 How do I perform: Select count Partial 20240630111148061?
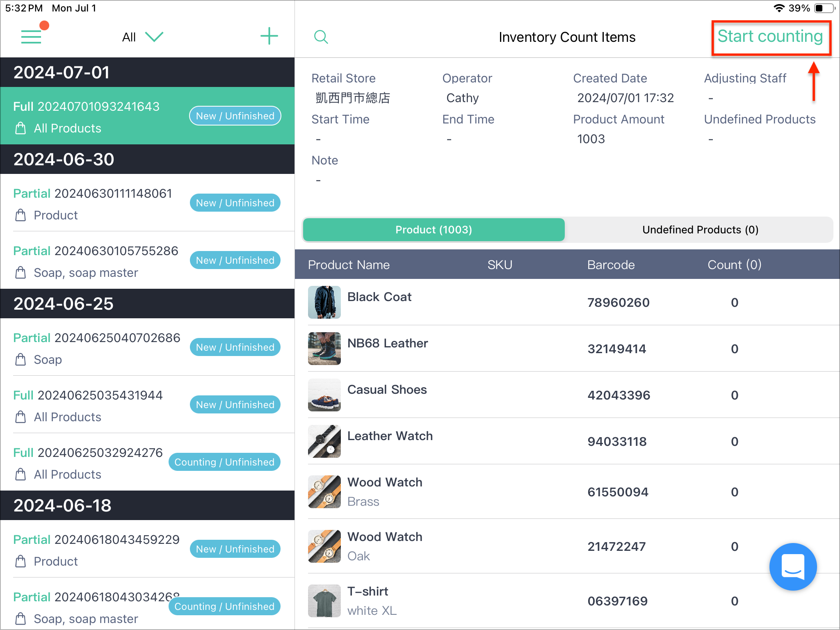(147, 203)
